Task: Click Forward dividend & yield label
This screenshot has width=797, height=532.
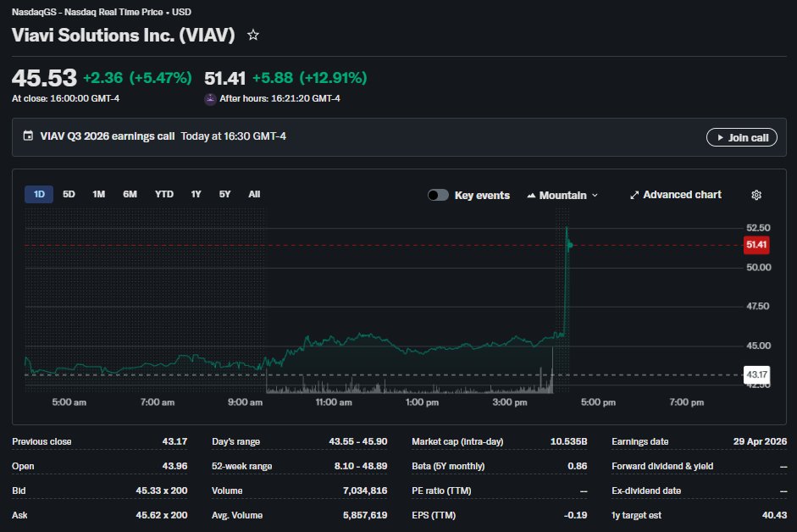Action: coord(662,466)
